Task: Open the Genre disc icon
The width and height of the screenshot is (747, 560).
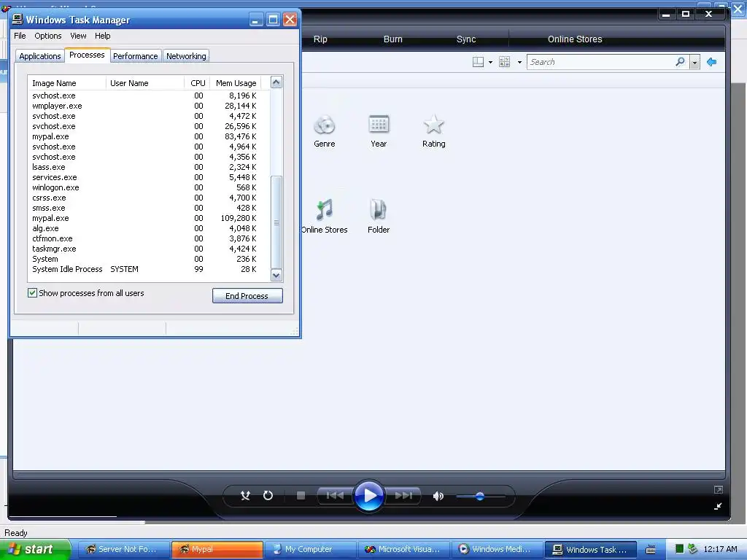Action: pos(325,125)
